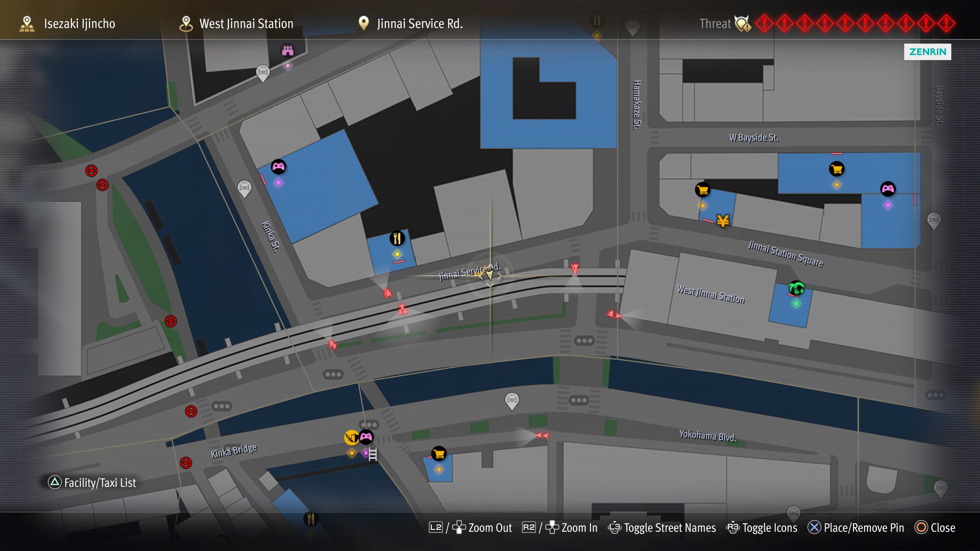The image size is (980, 551).
Task: Select the Isezaki Ijincho area header
Action: click(67, 24)
